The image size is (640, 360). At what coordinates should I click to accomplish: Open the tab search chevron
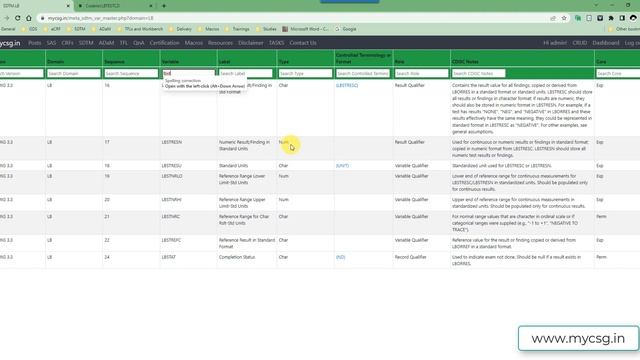click(596, 5)
